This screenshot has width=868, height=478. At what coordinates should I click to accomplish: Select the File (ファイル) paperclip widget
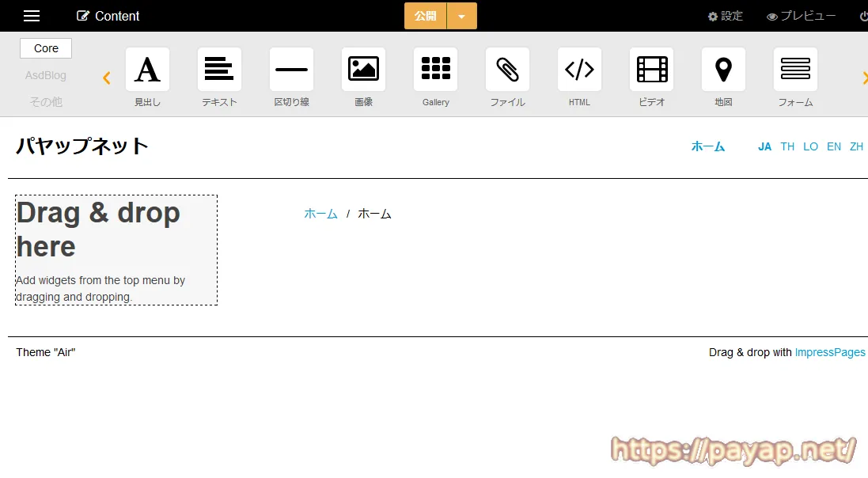tap(507, 70)
